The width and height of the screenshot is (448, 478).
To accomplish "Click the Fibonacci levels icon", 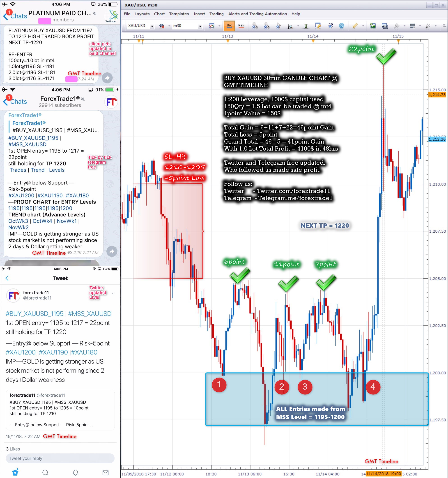I will 412,26.
